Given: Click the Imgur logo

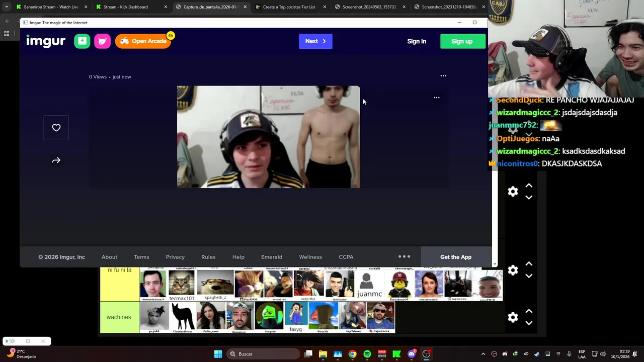Looking at the screenshot, I should 46,41.
